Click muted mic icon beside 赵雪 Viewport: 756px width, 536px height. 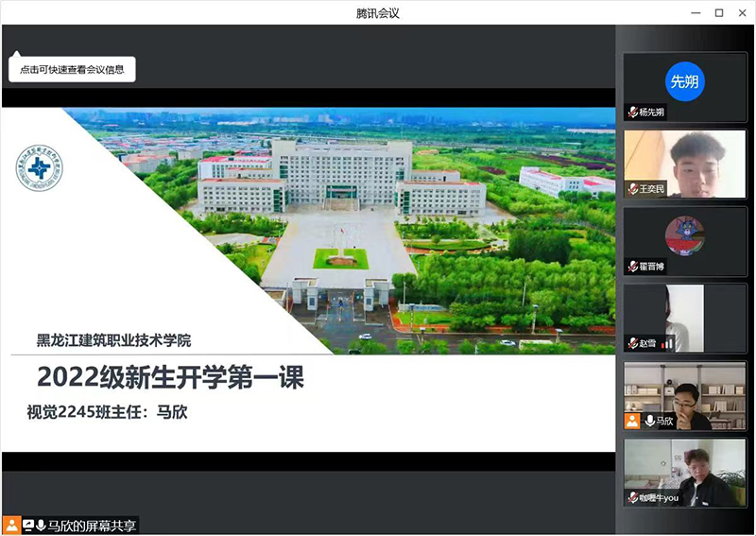[632, 343]
